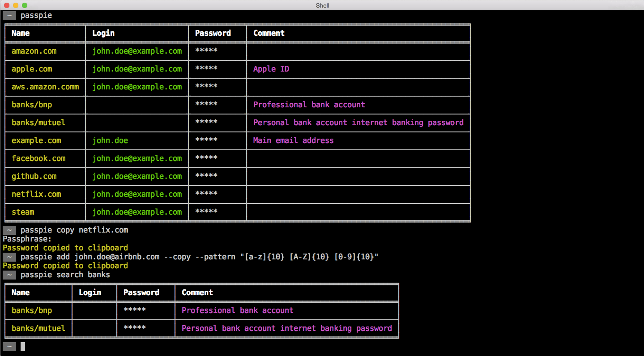This screenshot has width=644, height=356.
Task: Click the 'passpie add john.doe@airbnb.com' command
Action: click(x=200, y=257)
